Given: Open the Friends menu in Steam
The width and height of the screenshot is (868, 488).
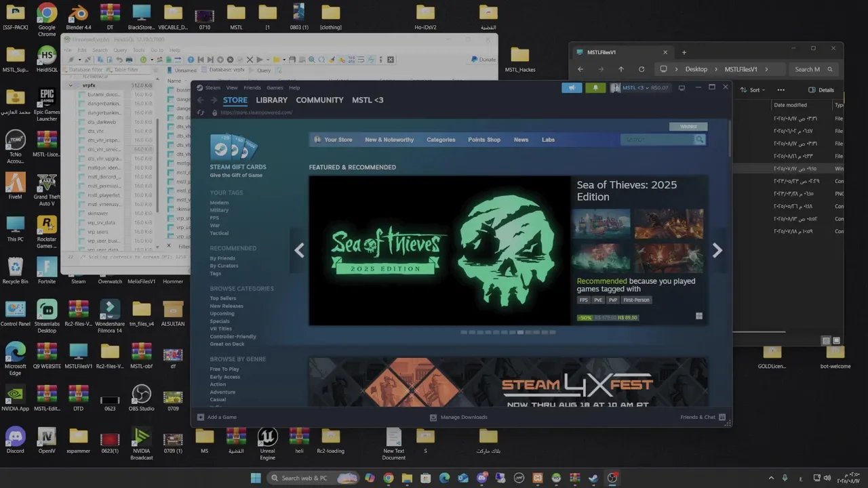Looking at the screenshot, I should (252, 87).
